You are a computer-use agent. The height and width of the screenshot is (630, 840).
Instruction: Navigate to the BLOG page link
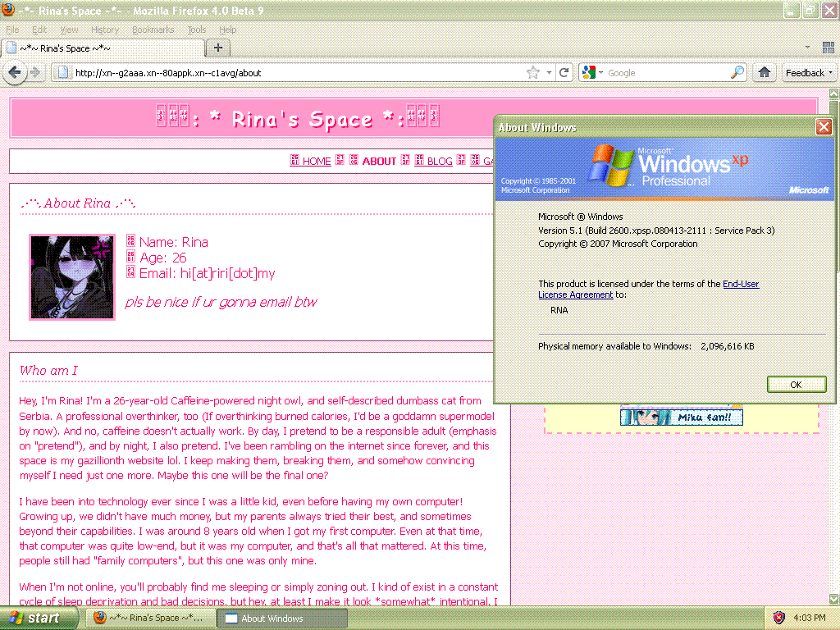(440, 161)
